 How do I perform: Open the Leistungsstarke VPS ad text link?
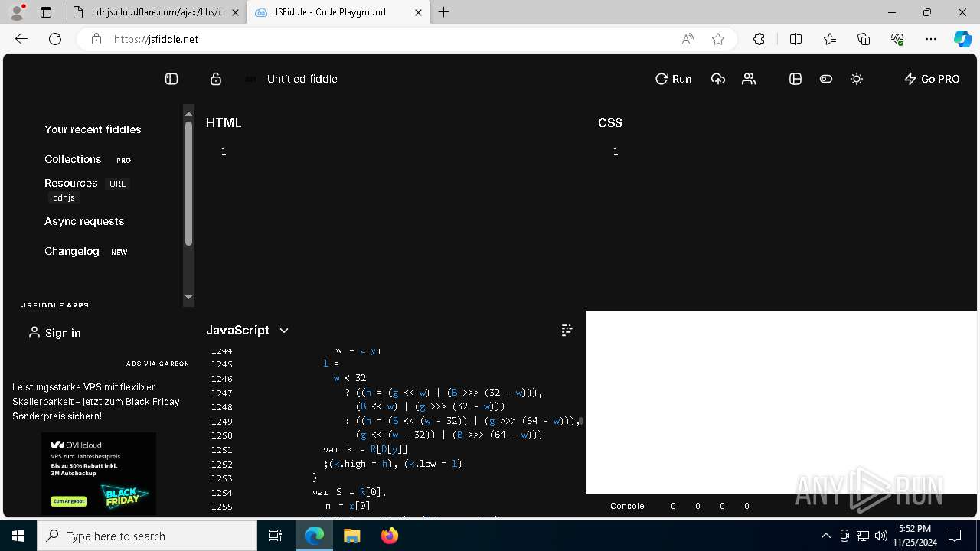click(x=96, y=402)
